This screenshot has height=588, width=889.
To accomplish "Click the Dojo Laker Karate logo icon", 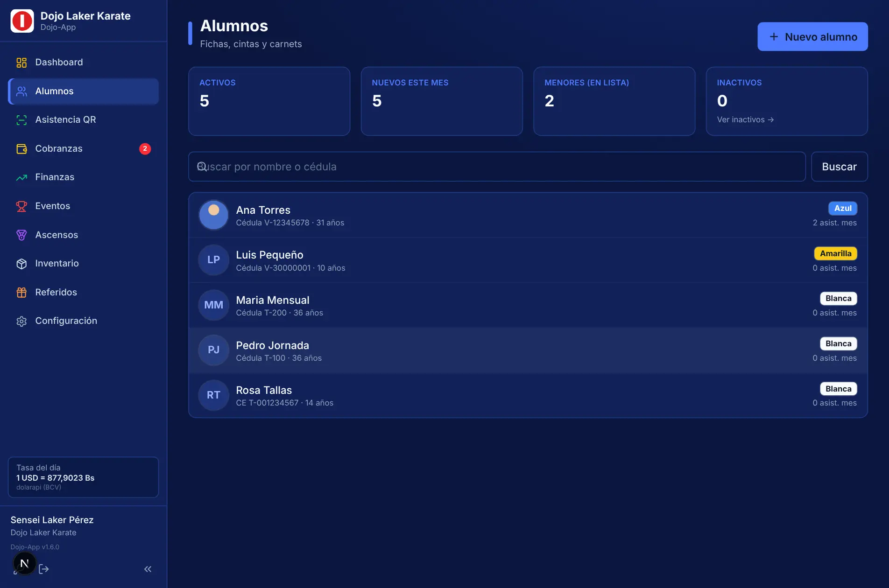I will pos(22,21).
